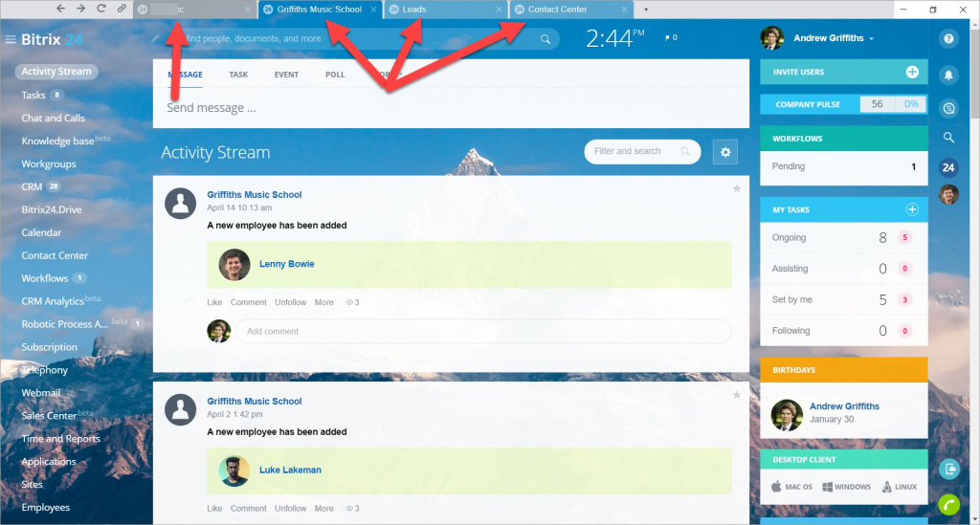Add users with Invite Users plus icon
The width and height of the screenshot is (980, 525).
click(x=912, y=72)
